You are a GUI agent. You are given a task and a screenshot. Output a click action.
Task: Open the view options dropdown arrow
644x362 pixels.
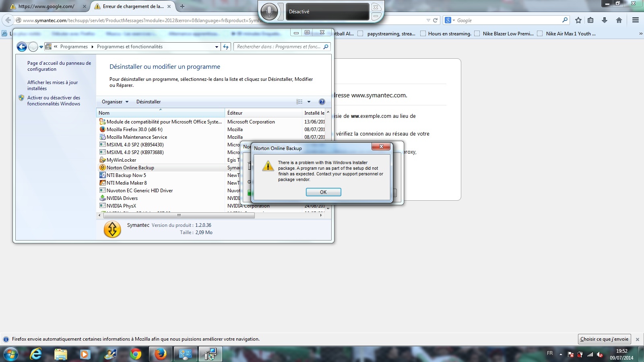coord(309,102)
